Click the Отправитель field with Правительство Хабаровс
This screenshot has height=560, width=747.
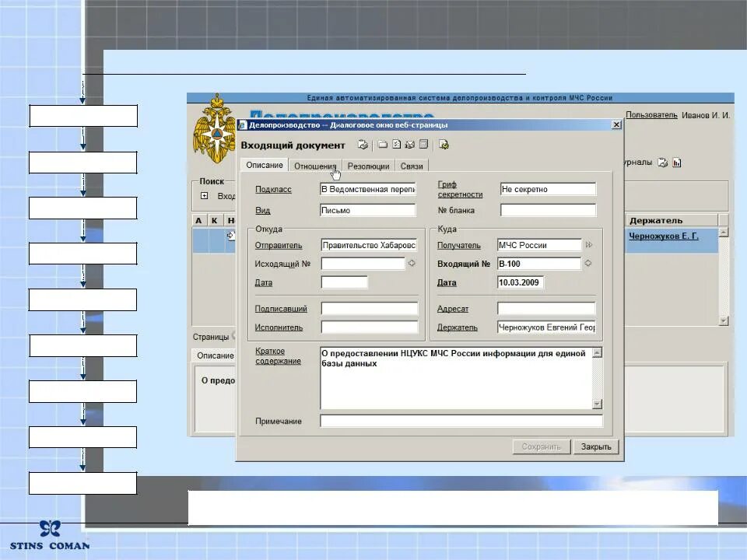[369, 245]
